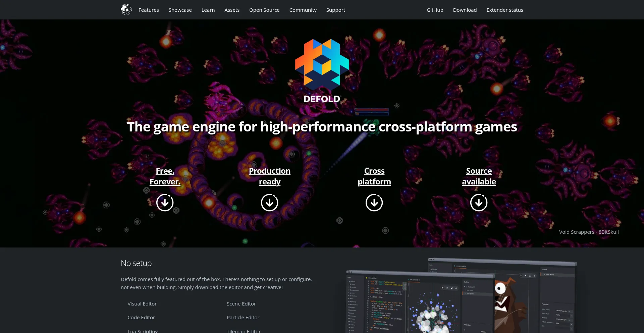This screenshot has height=333, width=644.
Task: Click the large Defold hero logo
Action: pos(322,71)
